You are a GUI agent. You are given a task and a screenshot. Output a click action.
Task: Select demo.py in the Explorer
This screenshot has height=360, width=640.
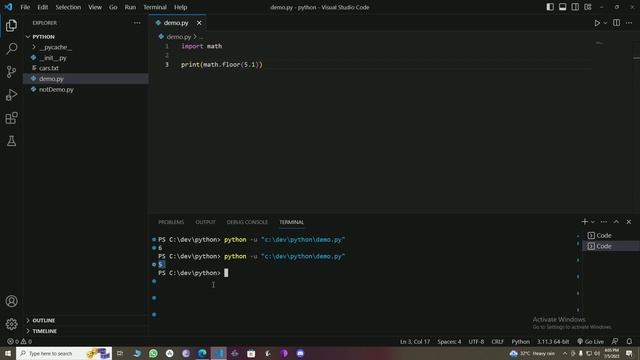tap(86, 79)
